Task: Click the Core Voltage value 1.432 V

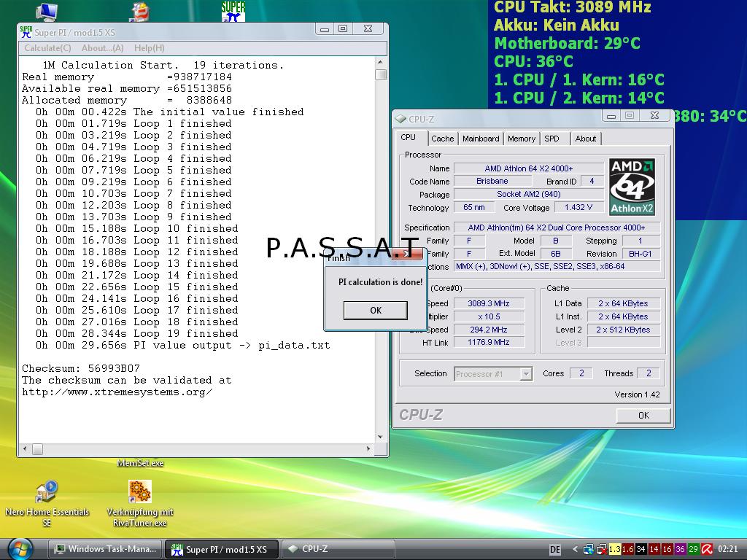Action: 578,208
